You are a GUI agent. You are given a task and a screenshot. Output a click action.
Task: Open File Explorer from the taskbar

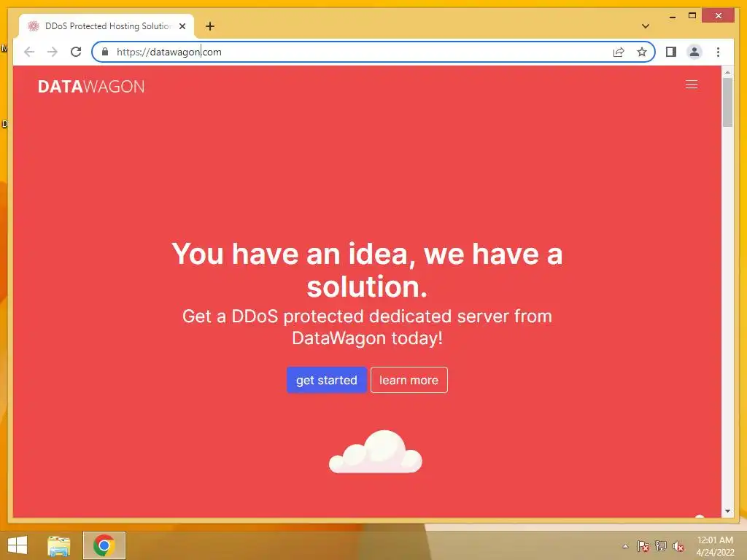[x=59, y=545]
